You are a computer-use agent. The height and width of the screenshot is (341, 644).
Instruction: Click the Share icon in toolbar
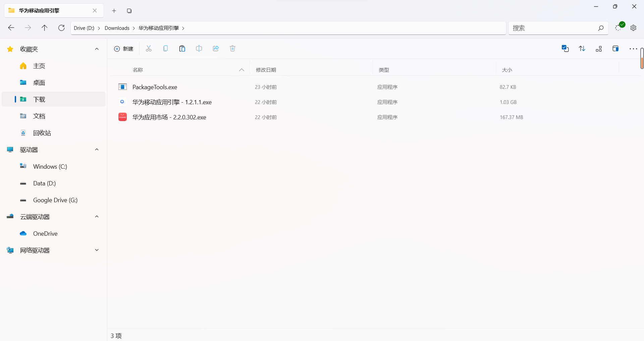pyautogui.click(x=216, y=49)
